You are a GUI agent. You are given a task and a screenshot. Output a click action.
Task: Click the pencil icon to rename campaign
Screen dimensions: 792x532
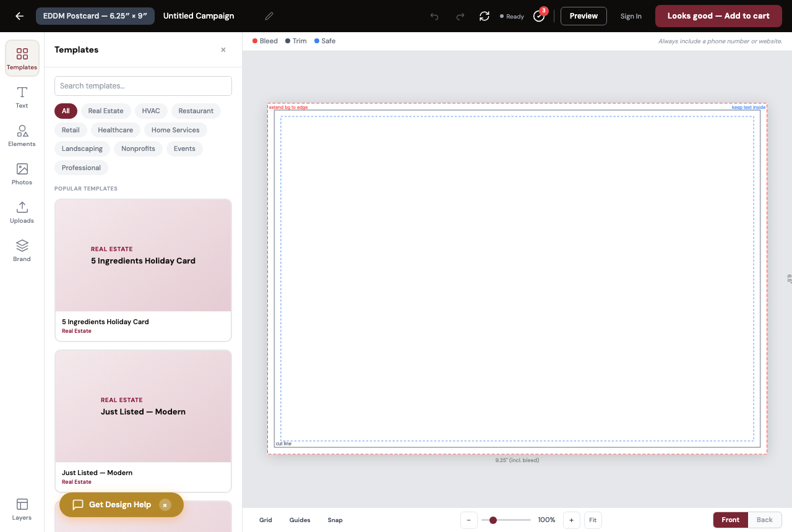click(x=269, y=16)
